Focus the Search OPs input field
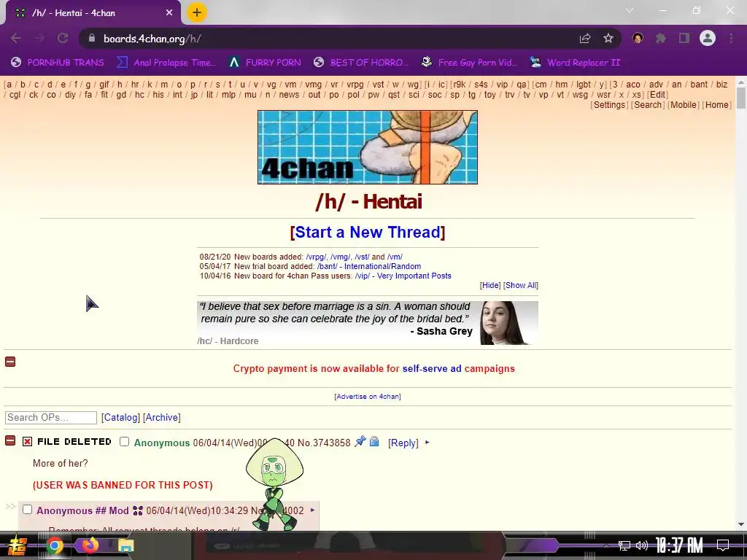 [51, 418]
